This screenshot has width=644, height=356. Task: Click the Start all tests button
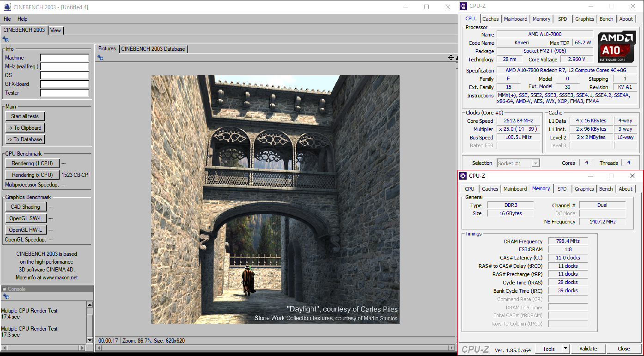[x=25, y=116]
